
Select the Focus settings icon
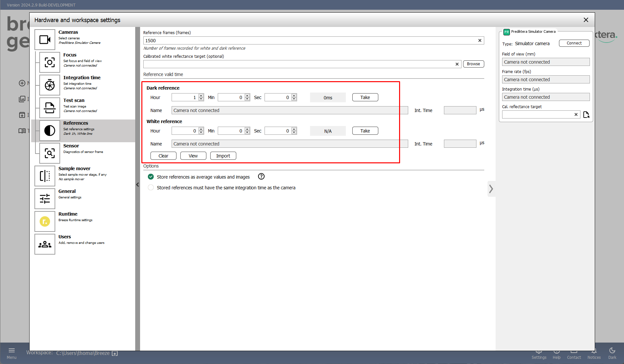[50, 62]
